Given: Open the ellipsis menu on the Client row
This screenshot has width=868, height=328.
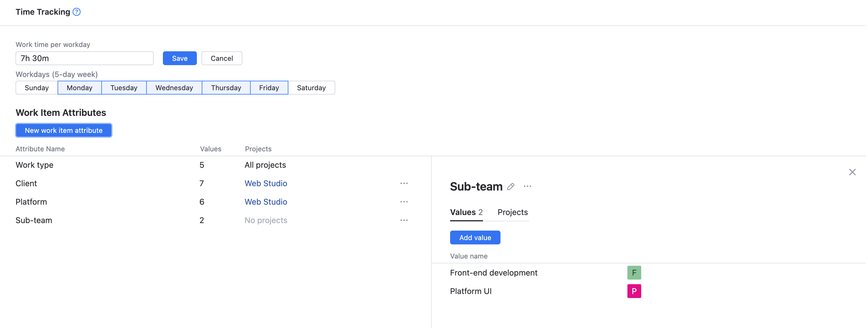Looking at the screenshot, I should point(404,183).
